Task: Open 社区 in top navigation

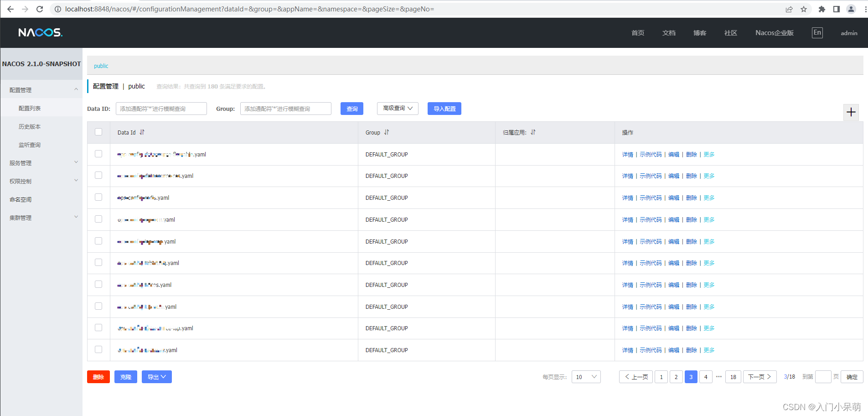Action: tap(731, 33)
